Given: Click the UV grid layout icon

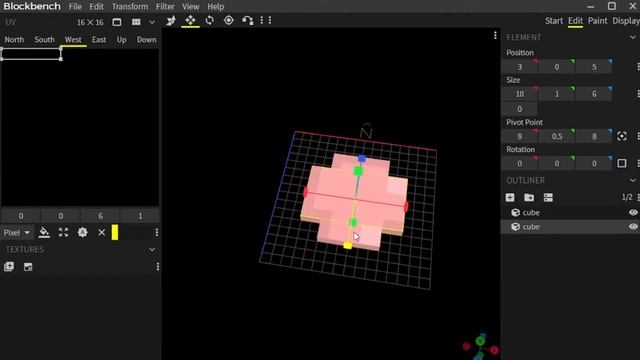Looking at the screenshot, I should [x=136, y=22].
